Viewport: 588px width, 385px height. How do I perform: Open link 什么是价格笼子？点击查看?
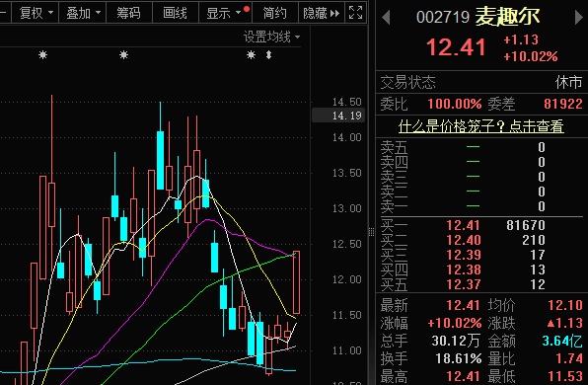(x=480, y=126)
